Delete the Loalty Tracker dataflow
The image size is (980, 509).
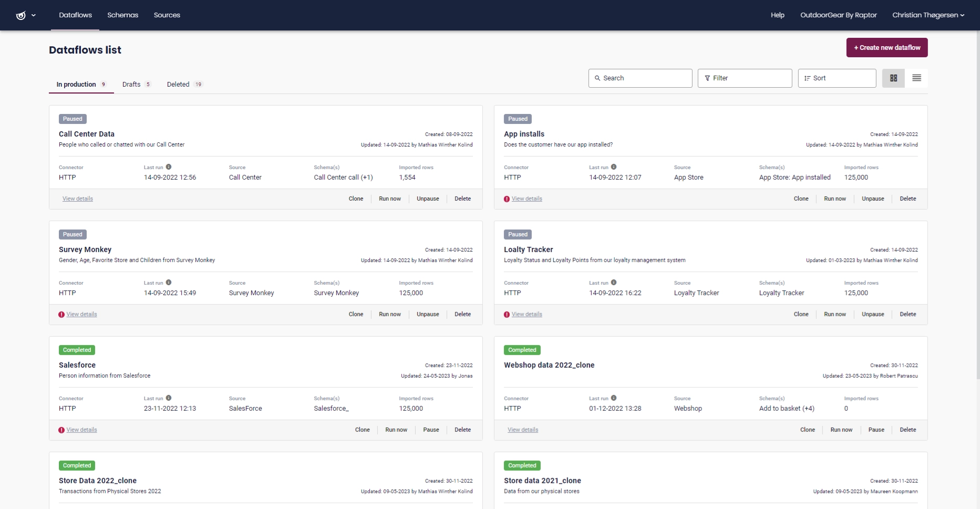pos(907,315)
